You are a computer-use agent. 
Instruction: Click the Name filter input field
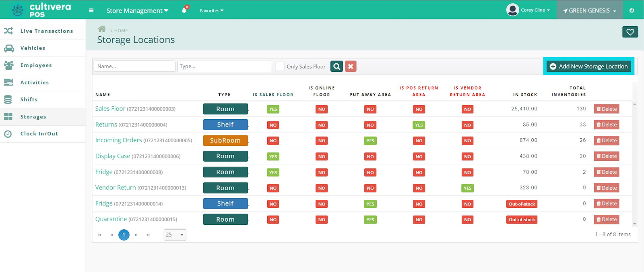134,66
